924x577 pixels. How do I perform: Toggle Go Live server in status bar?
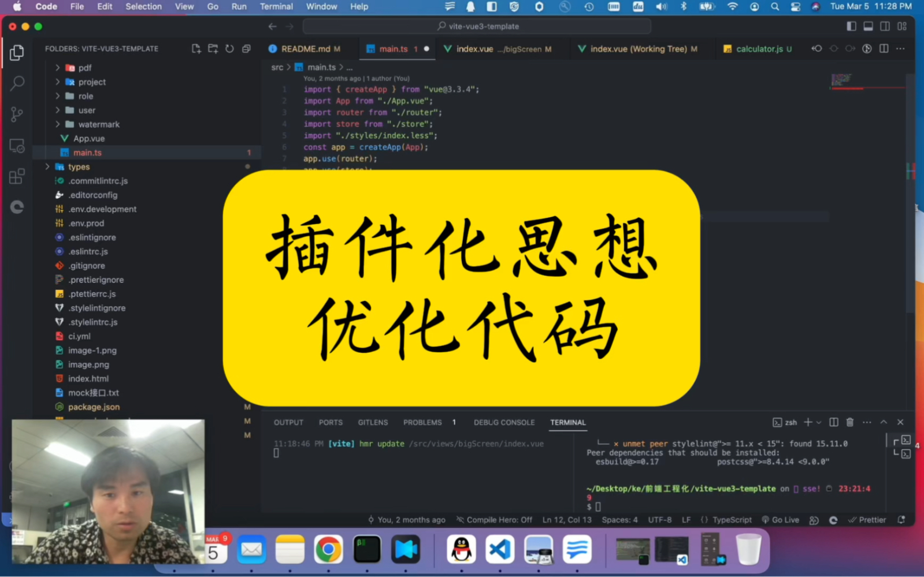pyautogui.click(x=780, y=520)
